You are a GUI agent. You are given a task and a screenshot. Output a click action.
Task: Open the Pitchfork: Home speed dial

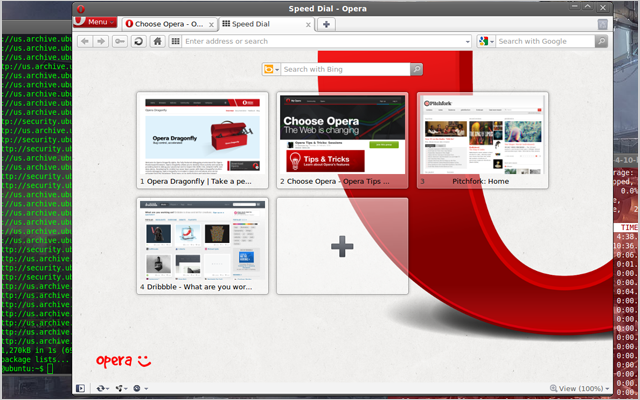click(482, 140)
